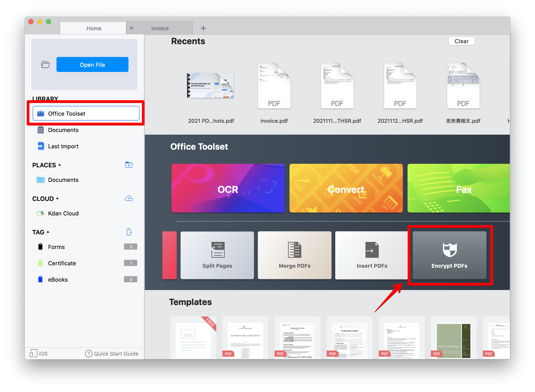Add a new tag with the tag icon

129,232
